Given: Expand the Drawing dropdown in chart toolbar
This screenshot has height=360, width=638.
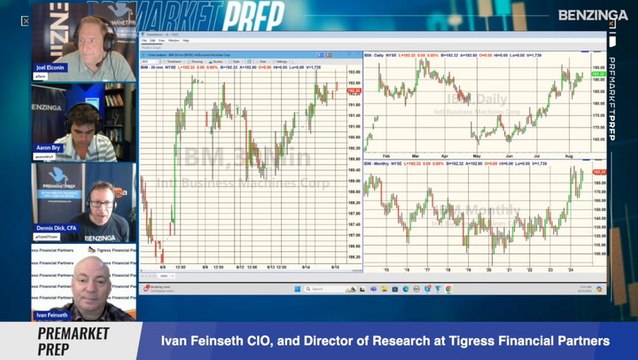Looking at the screenshot, I should (197, 61).
